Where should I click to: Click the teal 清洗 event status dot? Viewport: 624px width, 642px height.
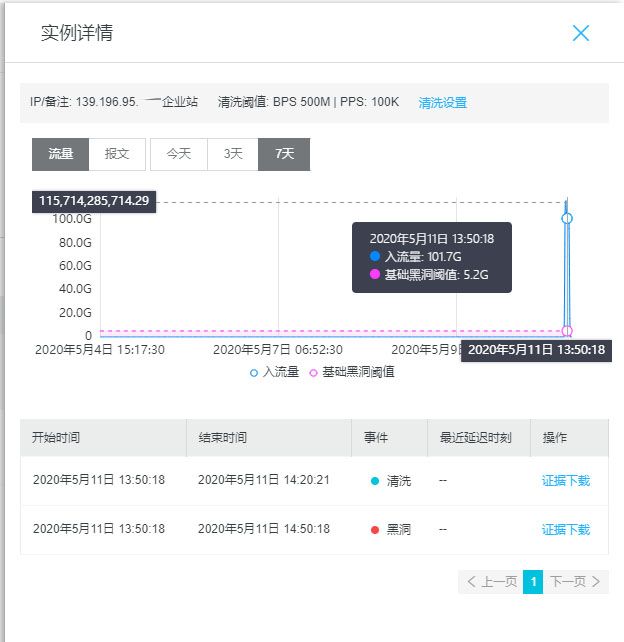375,481
